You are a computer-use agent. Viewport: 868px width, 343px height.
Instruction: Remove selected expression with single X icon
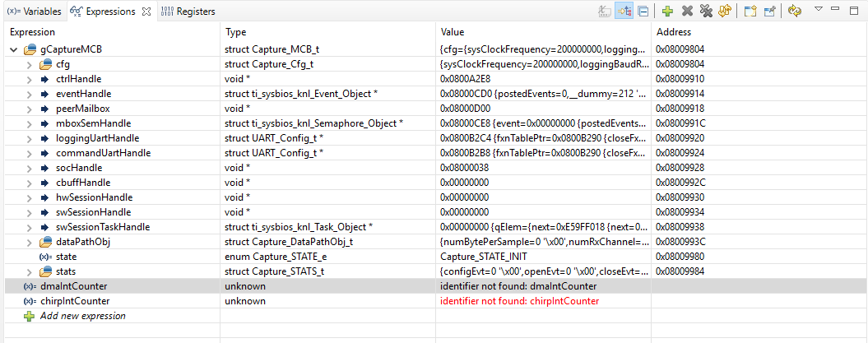[687, 12]
